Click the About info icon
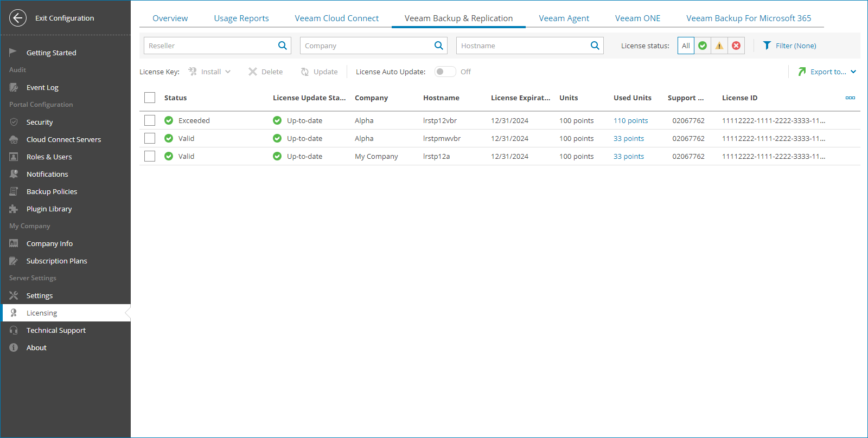Image resolution: width=868 pixels, height=438 pixels. [14, 347]
